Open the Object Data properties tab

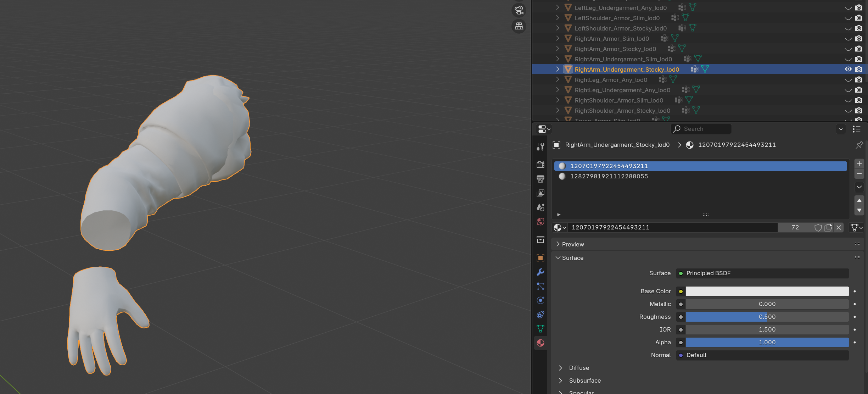[x=540, y=329]
